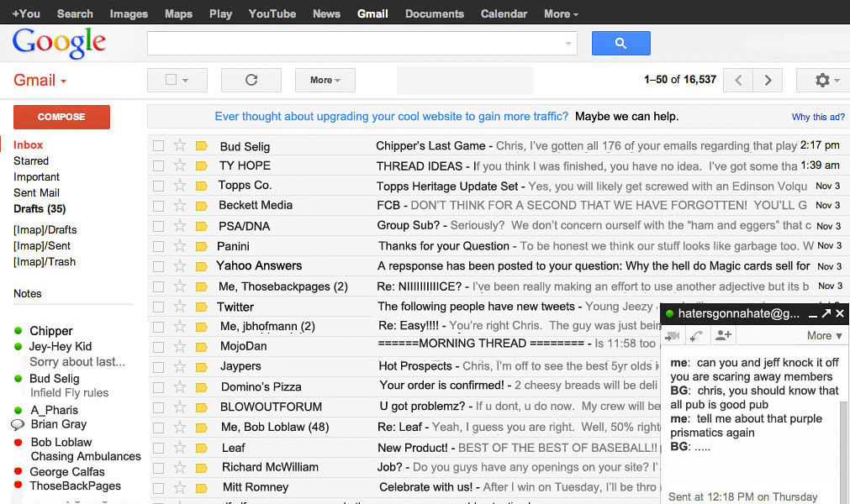The image size is (850, 504).
Task: Mark Beckett Media email important via yellow tag
Action: pos(201,206)
